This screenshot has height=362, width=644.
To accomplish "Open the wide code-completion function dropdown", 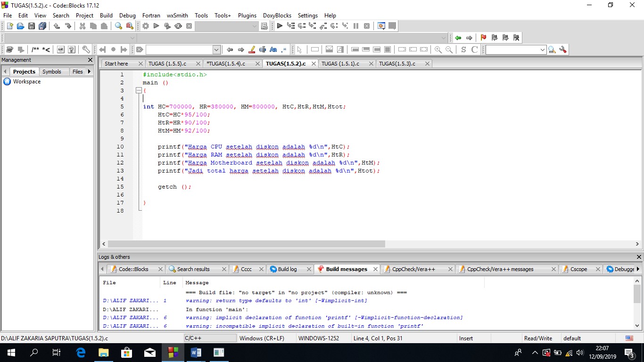I will (x=444, y=38).
